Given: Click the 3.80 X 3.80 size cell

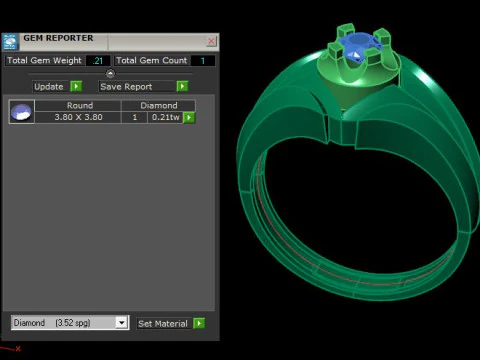Looking at the screenshot, I should pos(78,117).
